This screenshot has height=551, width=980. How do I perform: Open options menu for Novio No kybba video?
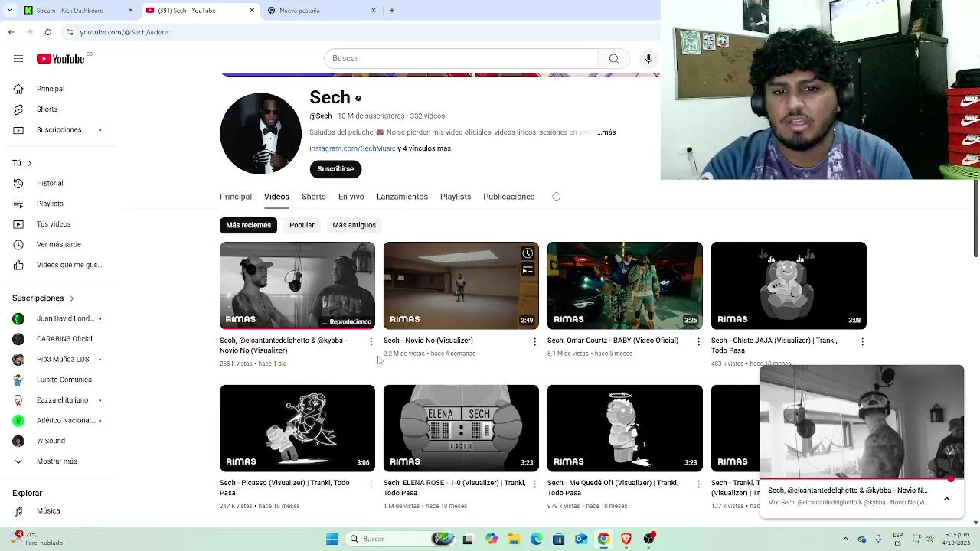coord(371,342)
